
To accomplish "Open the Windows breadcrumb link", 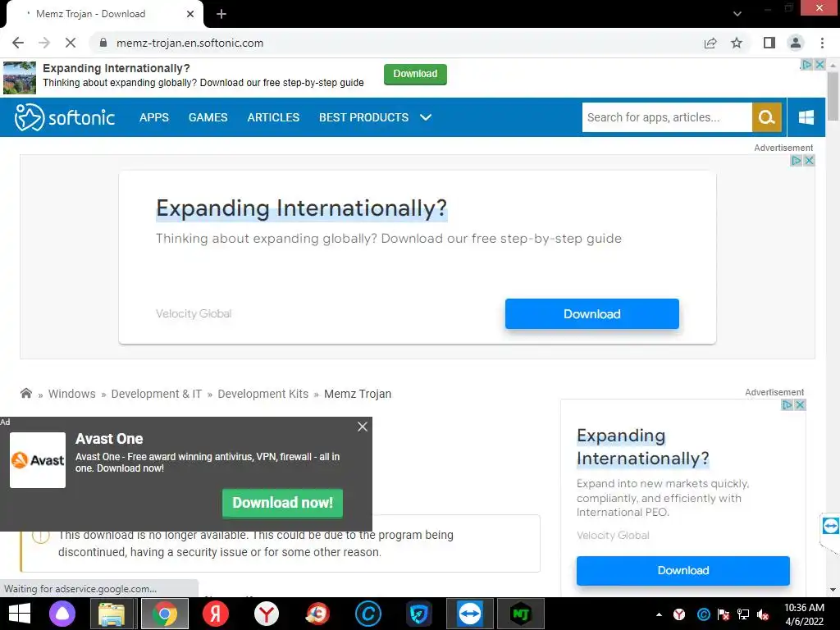I will click(72, 394).
